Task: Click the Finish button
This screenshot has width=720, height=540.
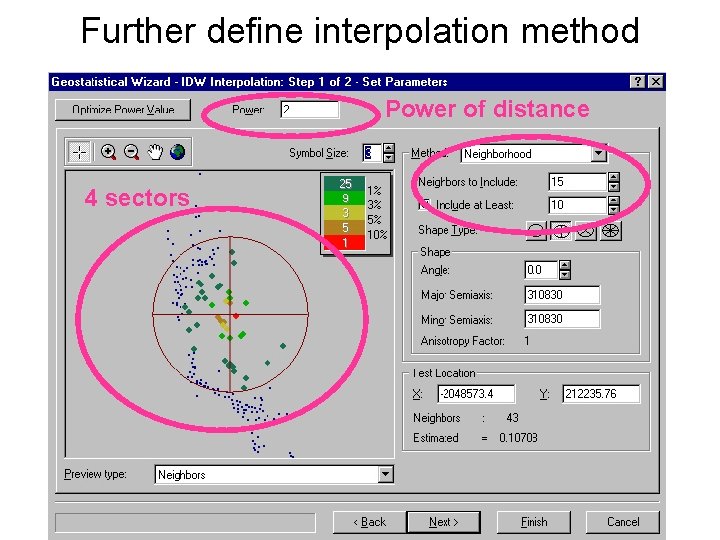Action: pyautogui.click(x=534, y=522)
